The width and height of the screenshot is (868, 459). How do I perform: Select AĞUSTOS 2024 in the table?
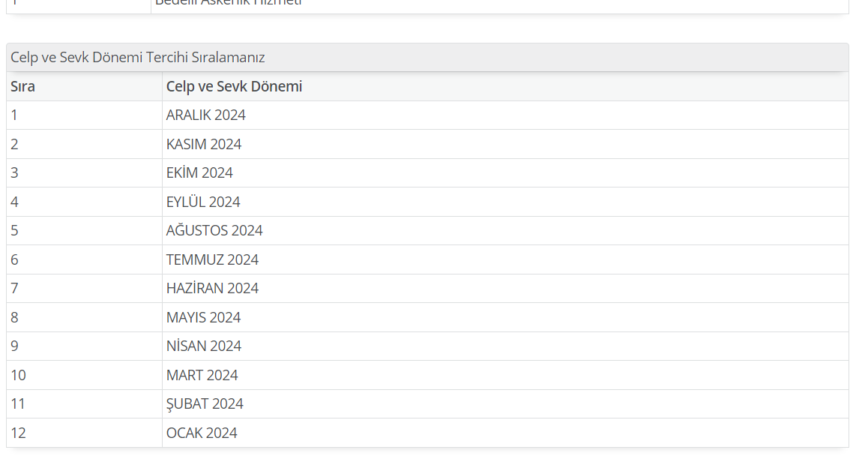coord(505,230)
